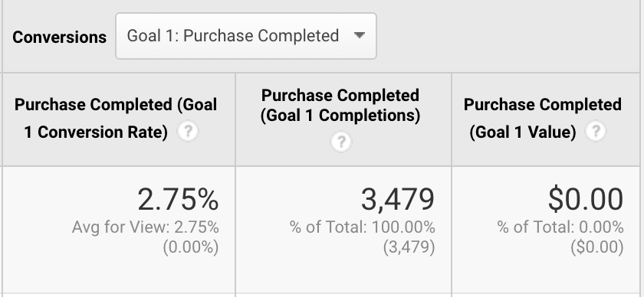Select the 3,479 completions total
Screen dimensions: 644x297
(x=398, y=199)
